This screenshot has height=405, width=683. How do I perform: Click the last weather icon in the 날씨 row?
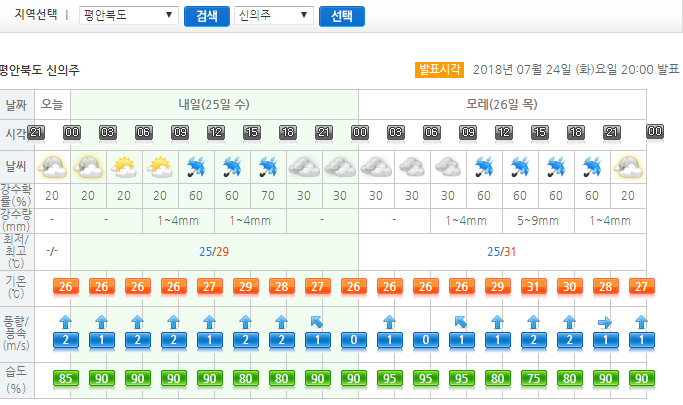[x=628, y=165]
